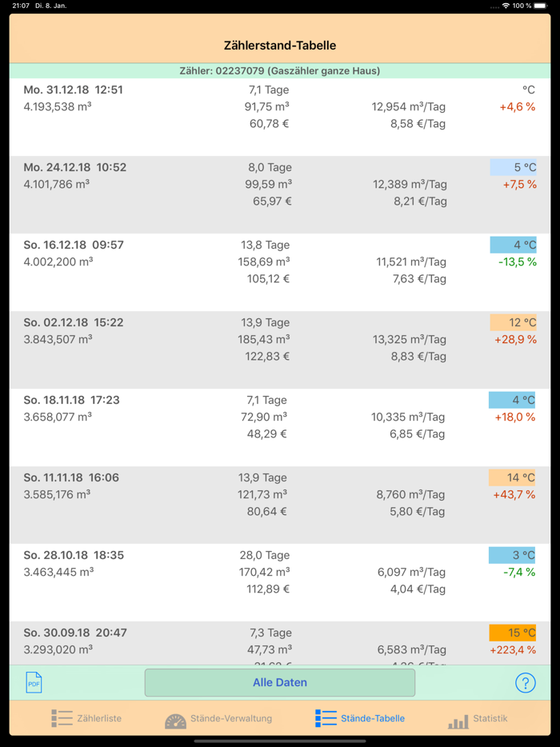560x747 pixels.
Task: Select the So. 28.10.18 18:35 reading row
Action: tap(280, 581)
